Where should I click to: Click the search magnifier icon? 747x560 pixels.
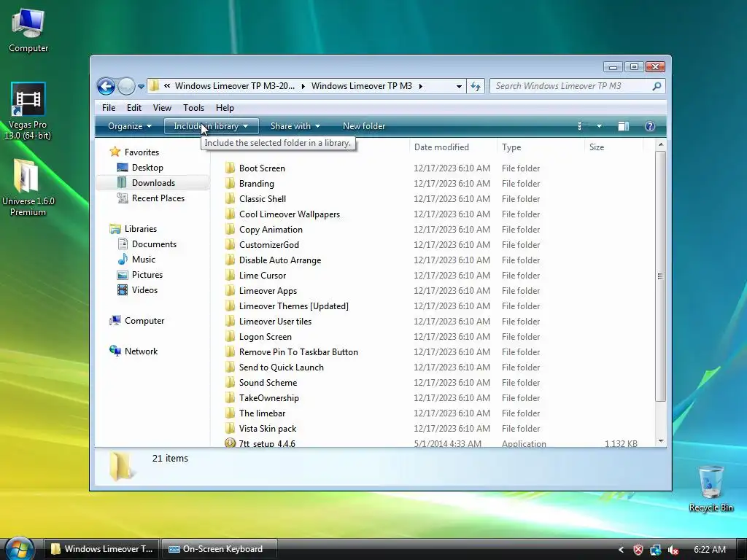657,86
